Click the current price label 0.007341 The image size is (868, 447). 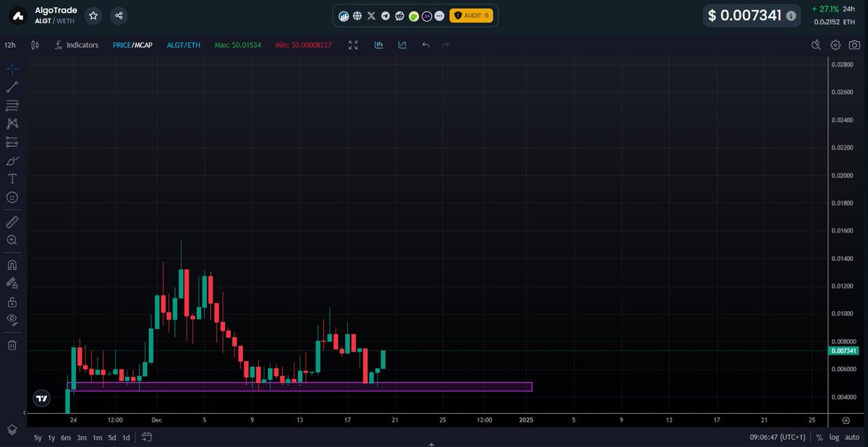[x=844, y=351]
